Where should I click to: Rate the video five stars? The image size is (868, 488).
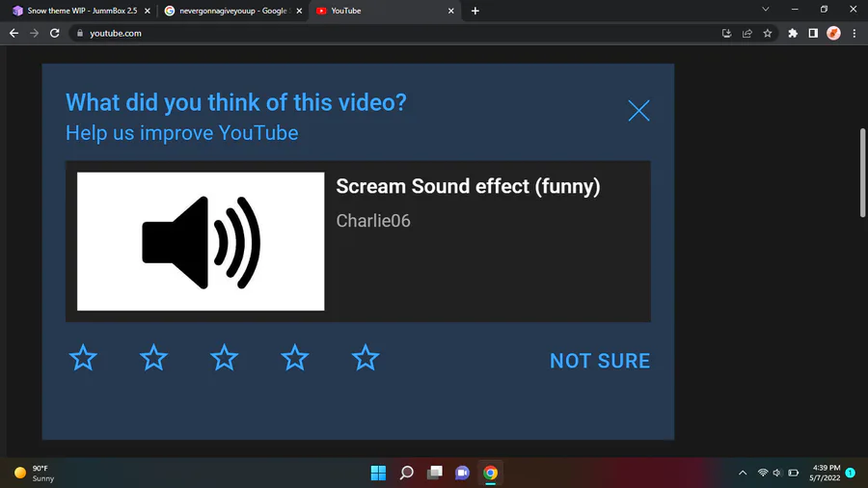[x=366, y=358]
